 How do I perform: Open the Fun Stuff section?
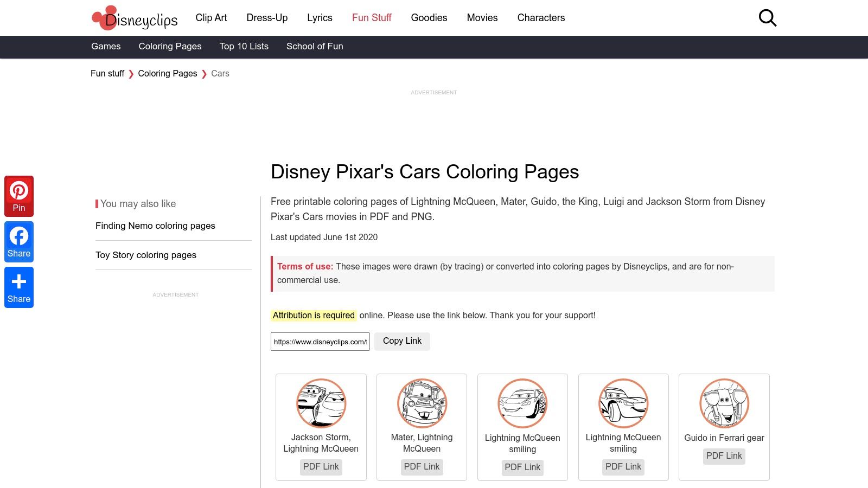tap(371, 18)
